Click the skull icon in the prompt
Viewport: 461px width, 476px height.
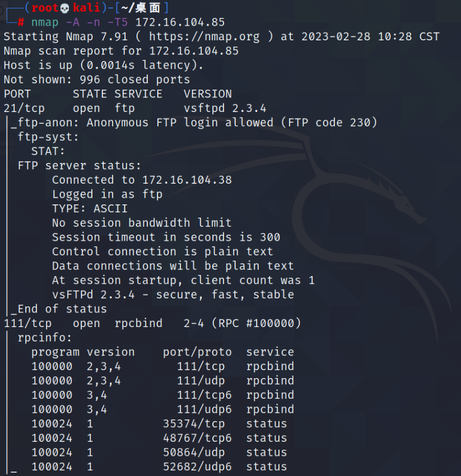pyautogui.click(x=64, y=8)
